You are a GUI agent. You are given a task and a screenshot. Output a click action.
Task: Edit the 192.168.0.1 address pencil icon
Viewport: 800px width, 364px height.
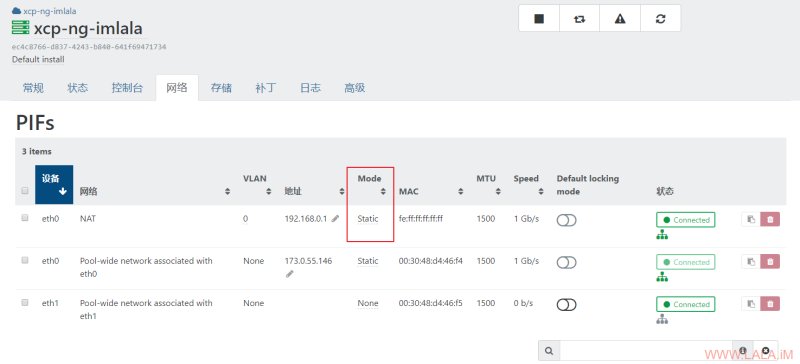click(335, 219)
